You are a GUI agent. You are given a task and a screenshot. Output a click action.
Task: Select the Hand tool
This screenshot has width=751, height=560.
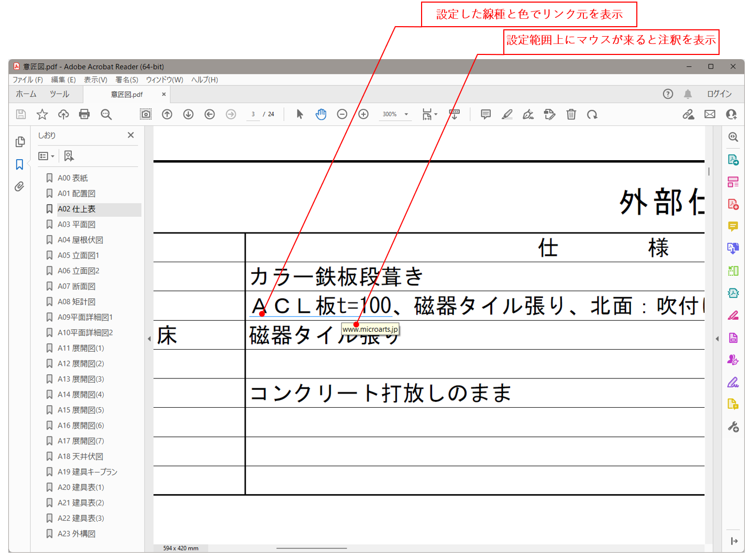[321, 114]
